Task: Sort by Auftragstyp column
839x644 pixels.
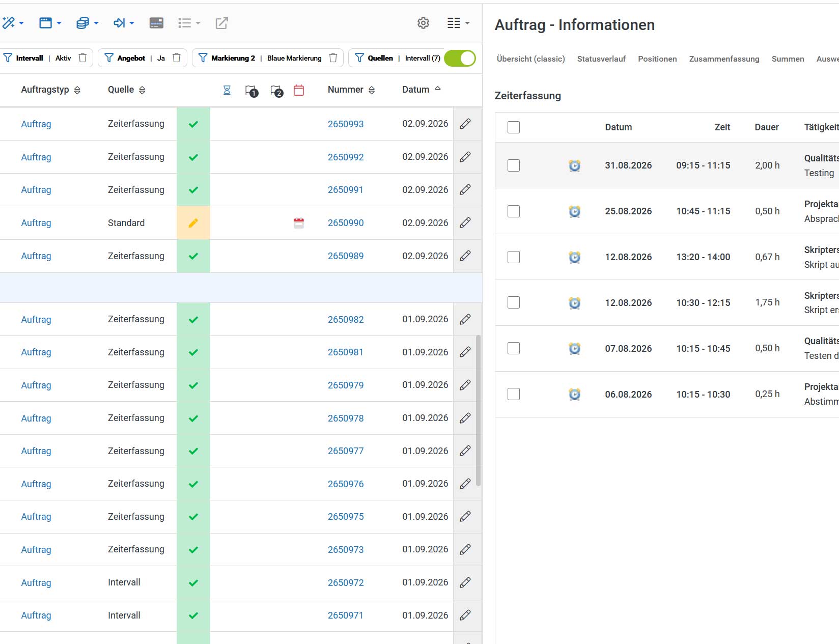Action: pyautogui.click(x=50, y=90)
